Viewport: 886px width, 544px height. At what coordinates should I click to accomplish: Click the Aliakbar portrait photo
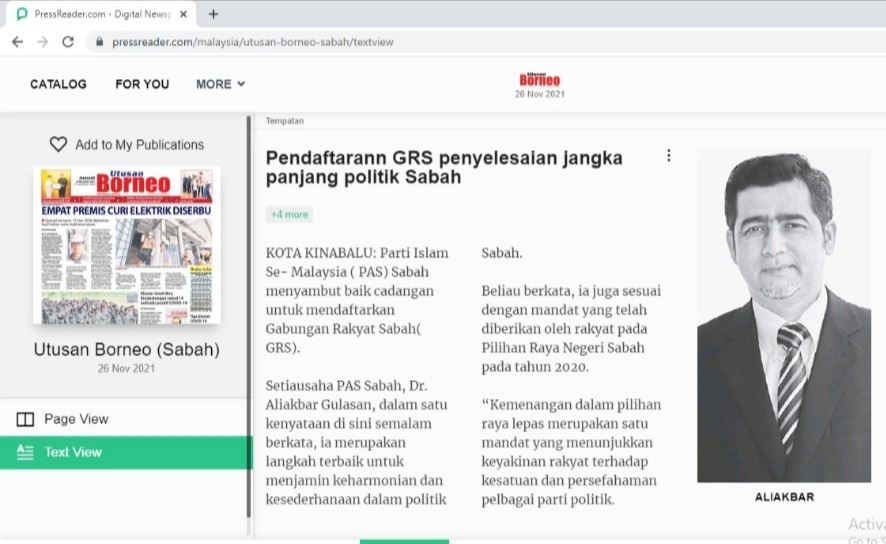[x=784, y=316]
